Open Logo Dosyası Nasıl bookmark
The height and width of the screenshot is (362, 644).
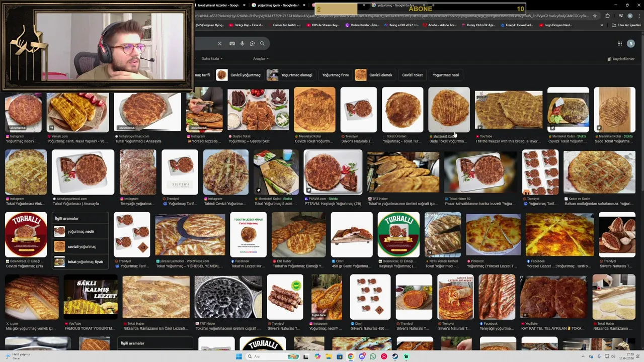tap(555, 25)
